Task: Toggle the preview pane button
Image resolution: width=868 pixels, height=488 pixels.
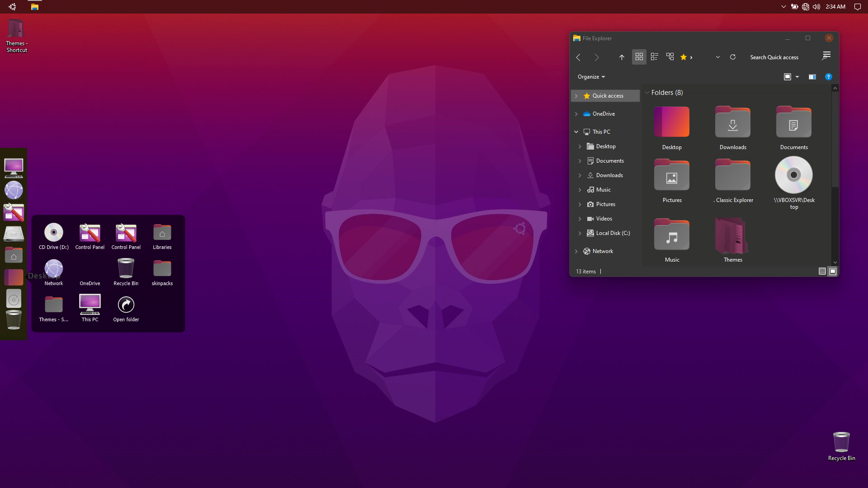Action: [x=812, y=77]
